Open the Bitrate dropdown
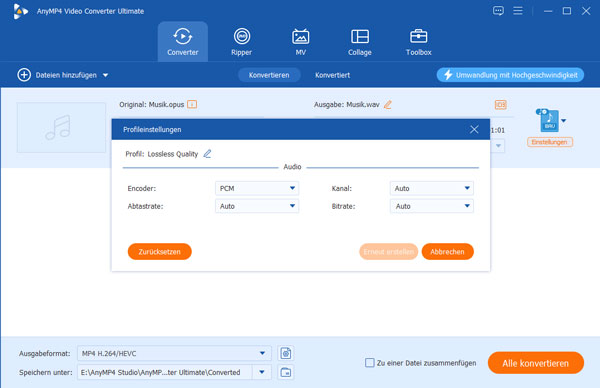600x388 pixels. (x=432, y=206)
